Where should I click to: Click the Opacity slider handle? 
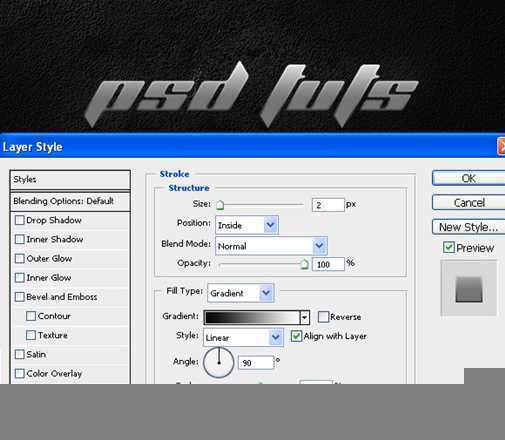pyautogui.click(x=304, y=265)
